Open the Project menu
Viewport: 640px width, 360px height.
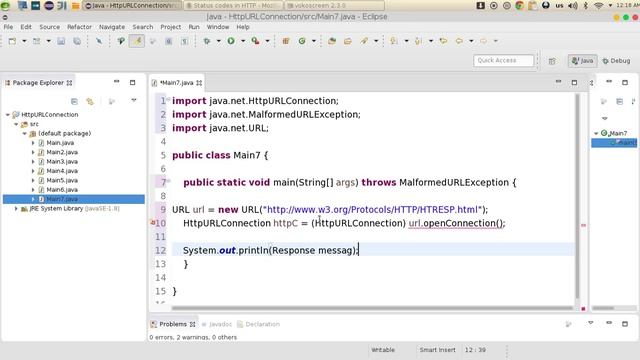click(x=170, y=27)
